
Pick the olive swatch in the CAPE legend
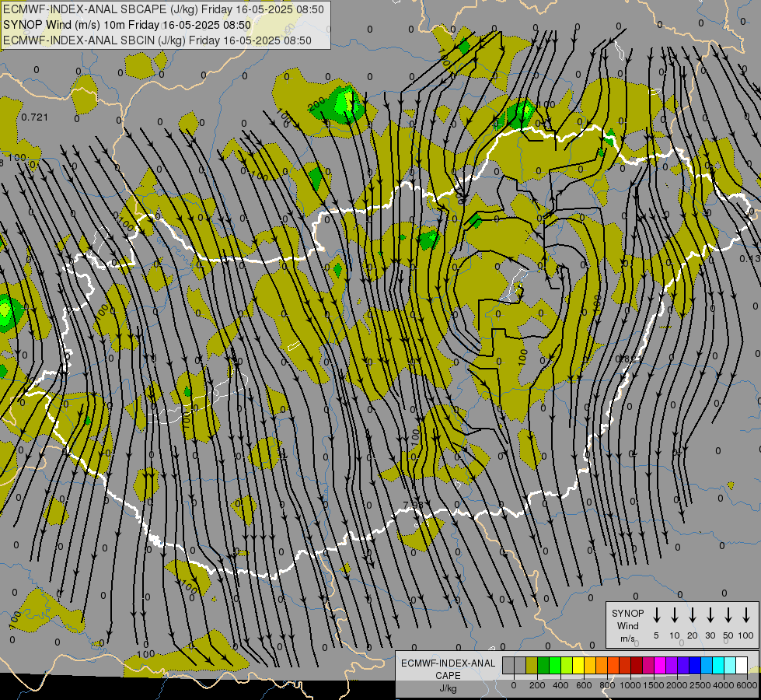(532, 665)
